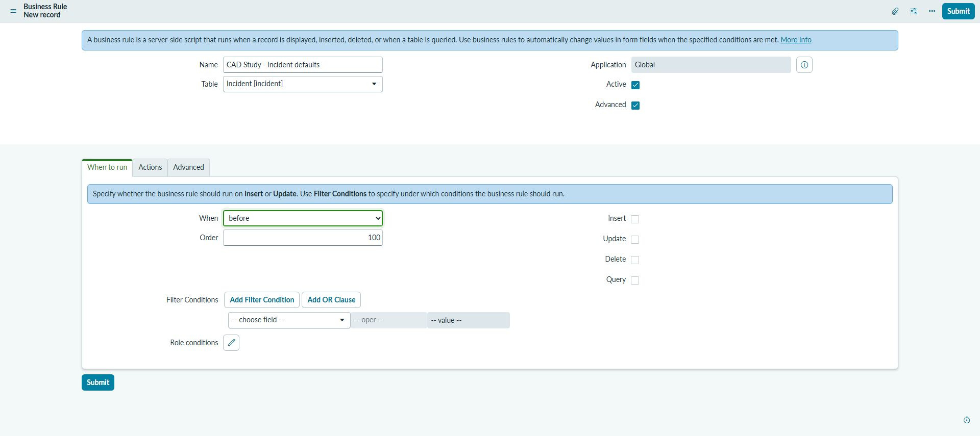Click Add OR Clause button

(x=331, y=300)
